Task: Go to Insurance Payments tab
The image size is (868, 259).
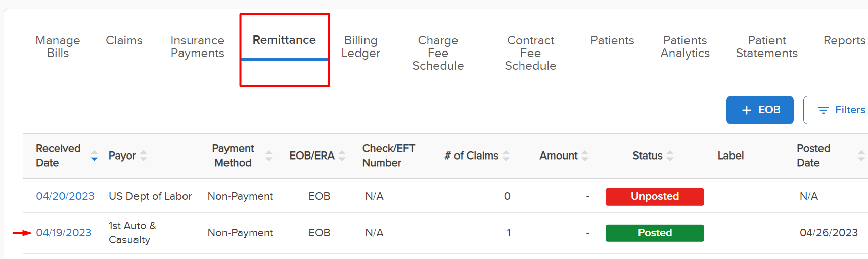Action: coord(197,46)
